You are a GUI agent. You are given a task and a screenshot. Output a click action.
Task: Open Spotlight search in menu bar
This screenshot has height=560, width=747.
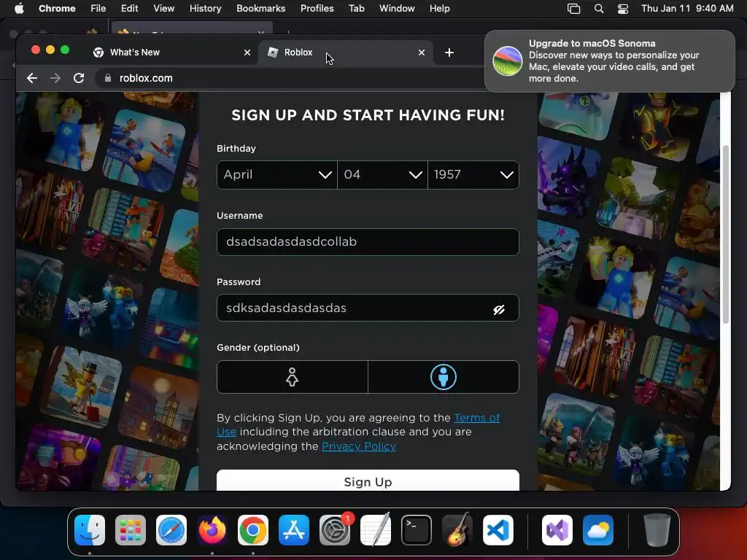coord(599,9)
